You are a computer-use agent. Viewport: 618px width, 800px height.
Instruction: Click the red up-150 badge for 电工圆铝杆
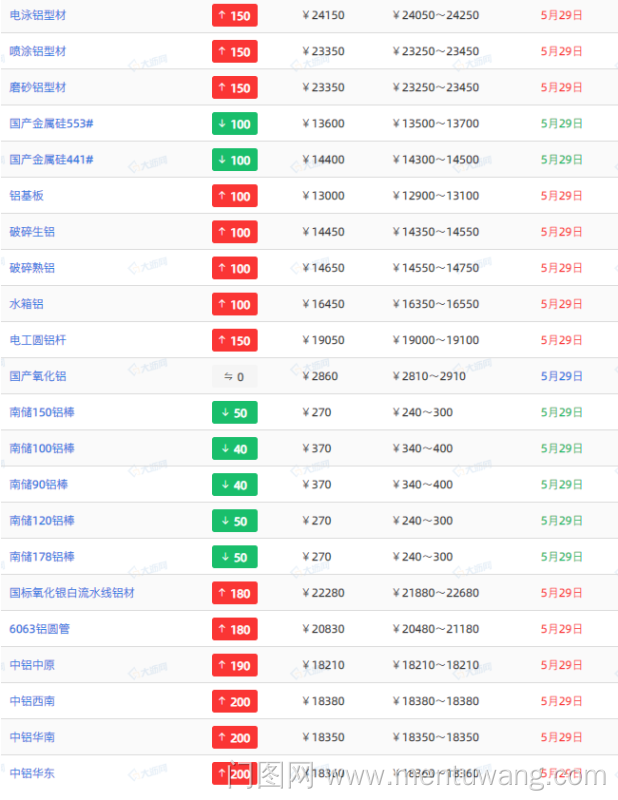click(x=234, y=340)
